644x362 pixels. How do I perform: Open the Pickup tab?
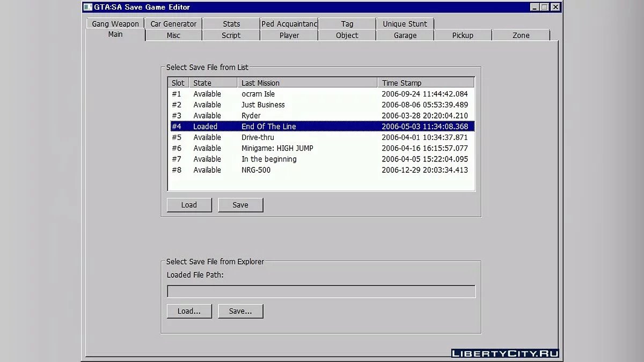pos(463,35)
